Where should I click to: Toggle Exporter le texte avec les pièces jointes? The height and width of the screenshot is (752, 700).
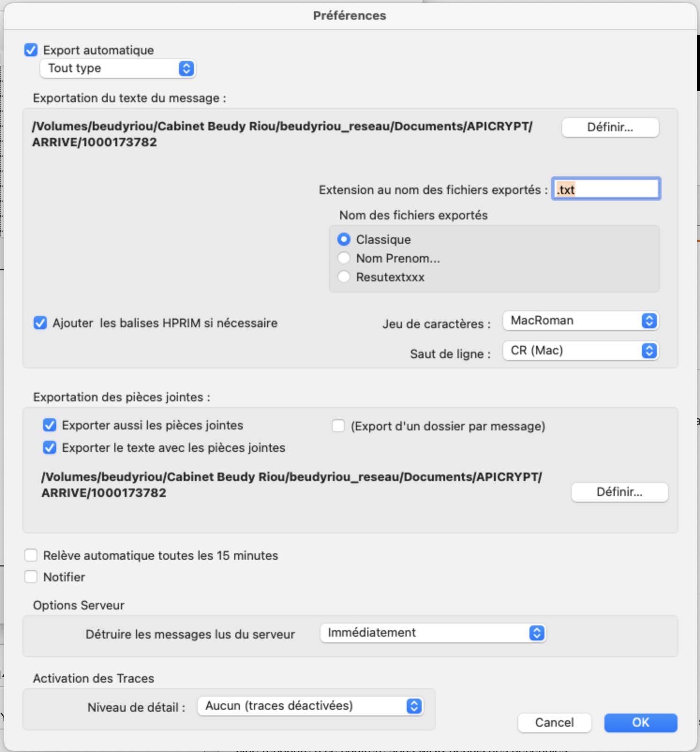tap(50, 447)
